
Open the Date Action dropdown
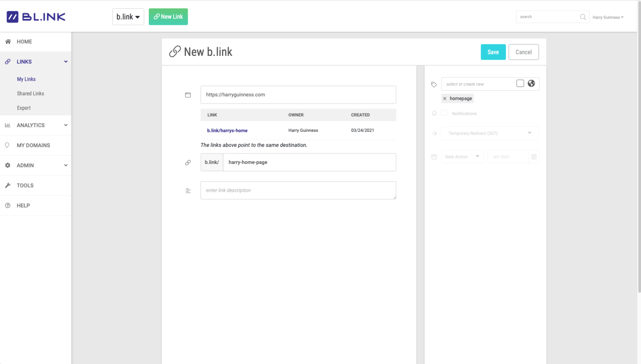click(462, 157)
